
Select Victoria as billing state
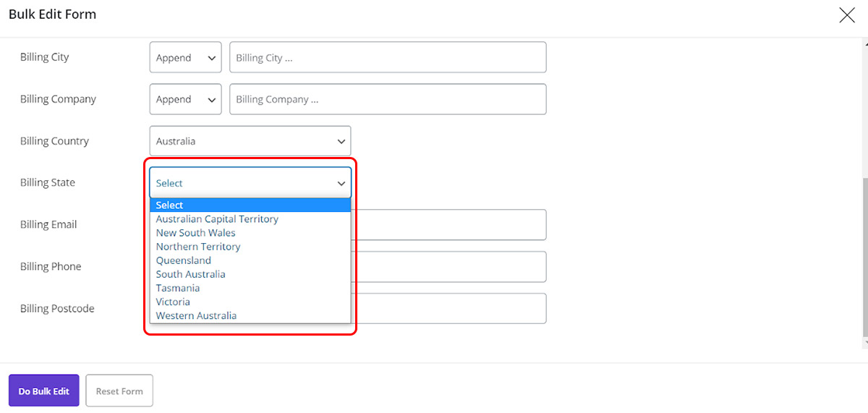pyautogui.click(x=174, y=302)
